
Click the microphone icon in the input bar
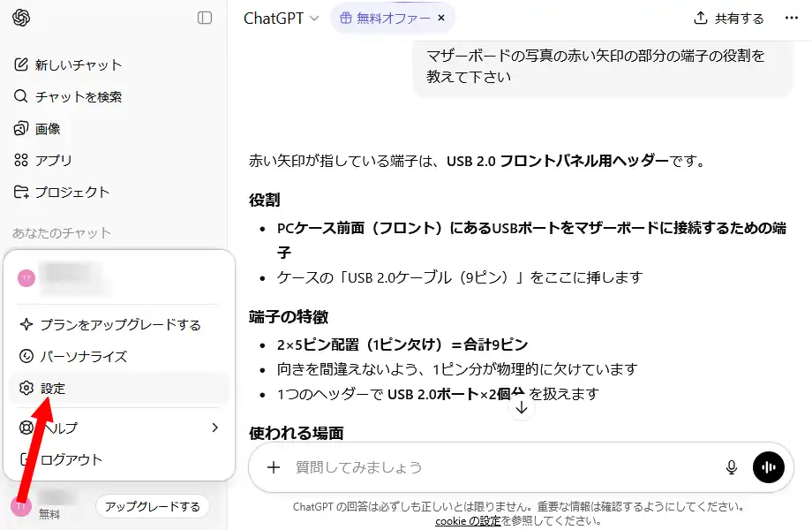(731, 467)
